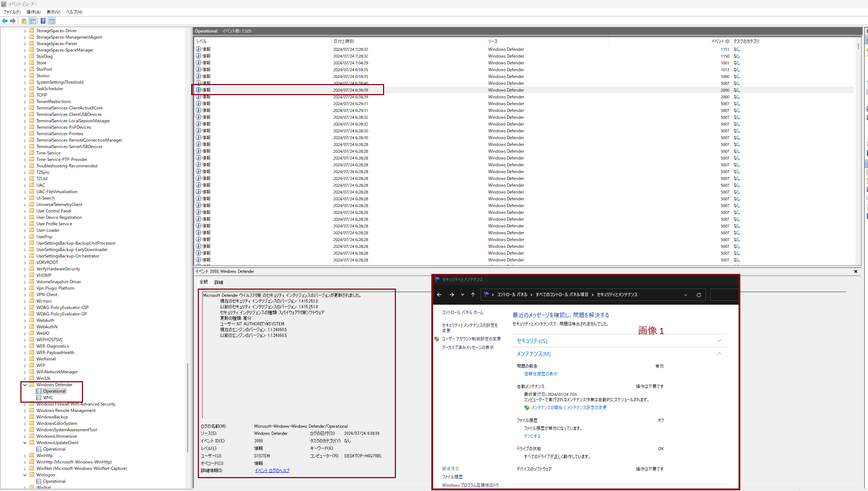
Task: Expand the TaskScheduler tree folder
Action: (25, 89)
